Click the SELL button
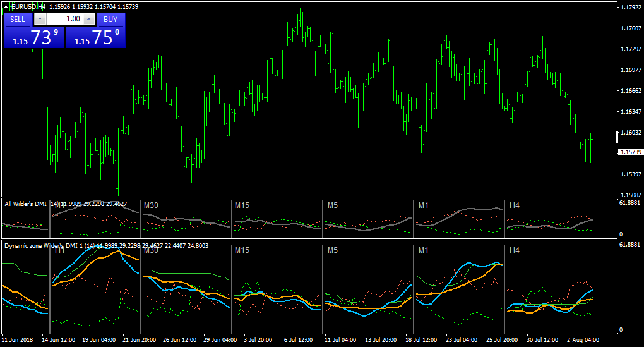The width and height of the screenshot is (644, 347). point(18,20)
